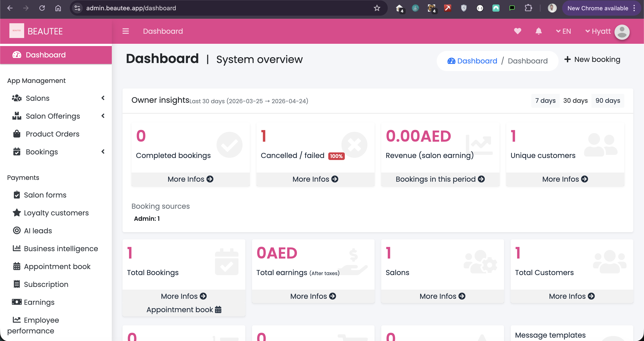Select Dashboard in the sidebar

point(56,55)
